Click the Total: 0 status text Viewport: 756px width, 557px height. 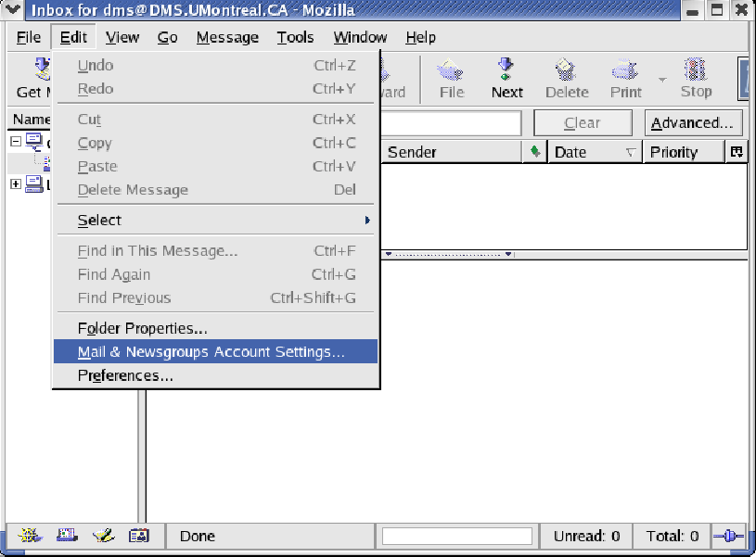point(673,536)
